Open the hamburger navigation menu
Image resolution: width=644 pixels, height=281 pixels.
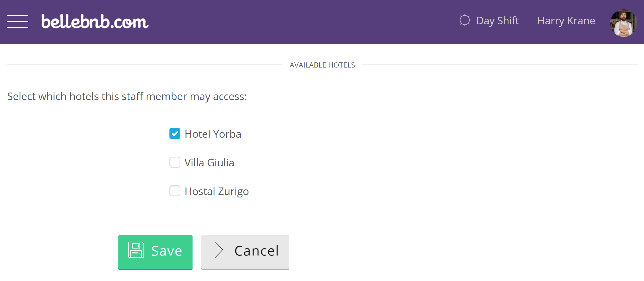(18, 21)
